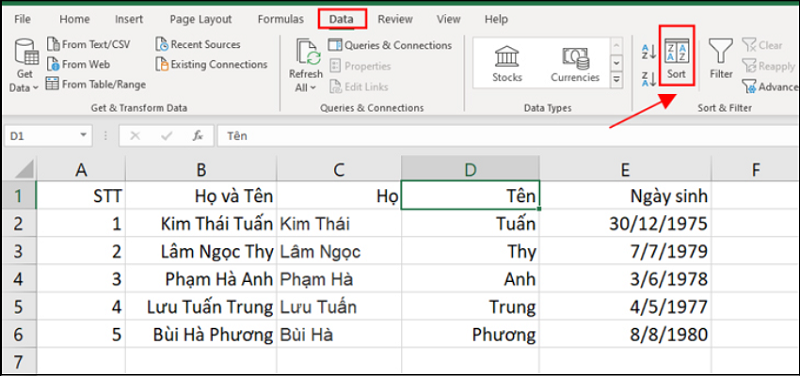800x376 pixels.
Task: Expand the Data Types gallery More arrow
Action: [617, 80]
